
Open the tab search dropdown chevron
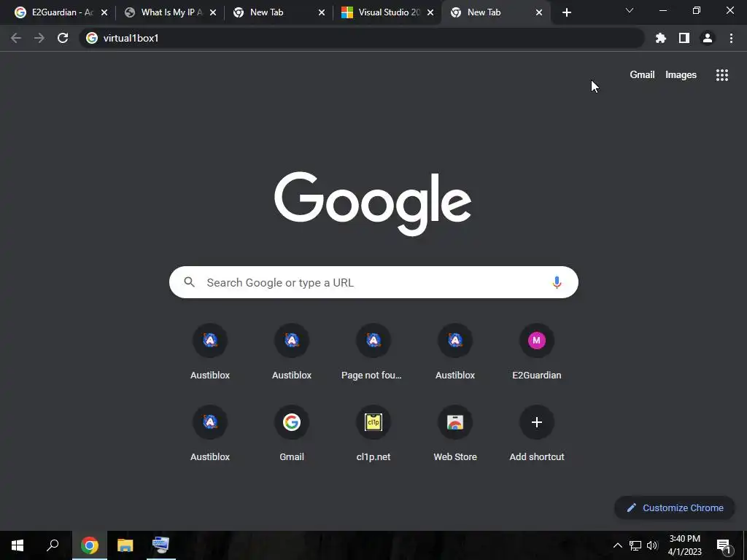(630, 10)
